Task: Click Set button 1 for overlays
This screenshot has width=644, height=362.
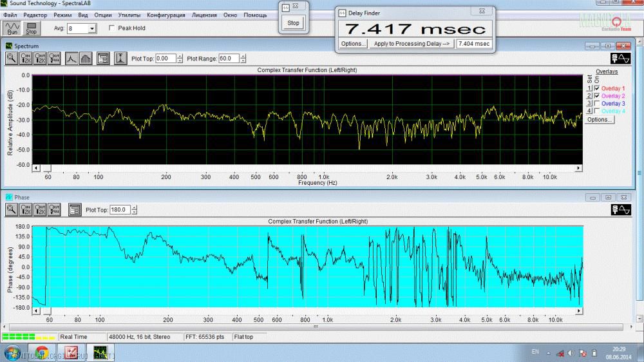Action: 589,88
